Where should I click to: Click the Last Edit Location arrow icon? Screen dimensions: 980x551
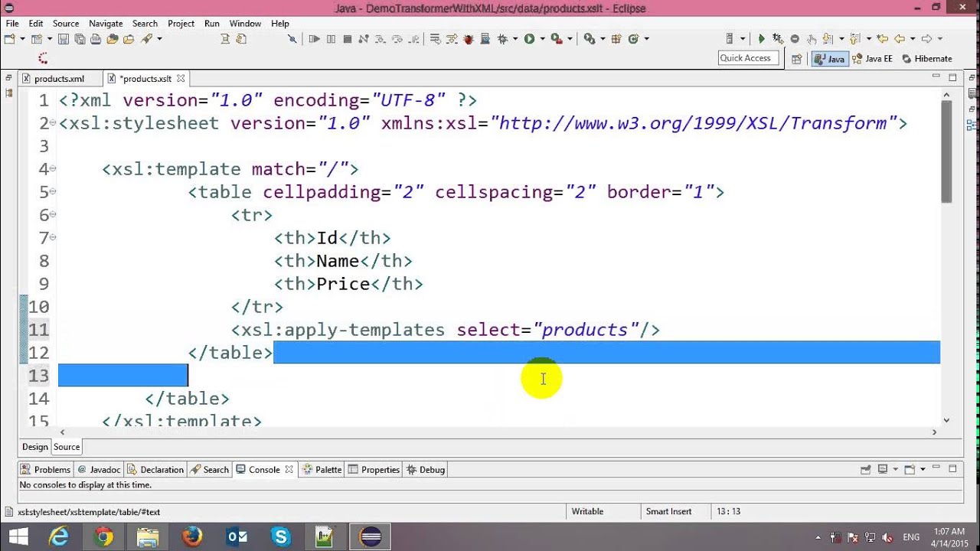pos(882,38)
